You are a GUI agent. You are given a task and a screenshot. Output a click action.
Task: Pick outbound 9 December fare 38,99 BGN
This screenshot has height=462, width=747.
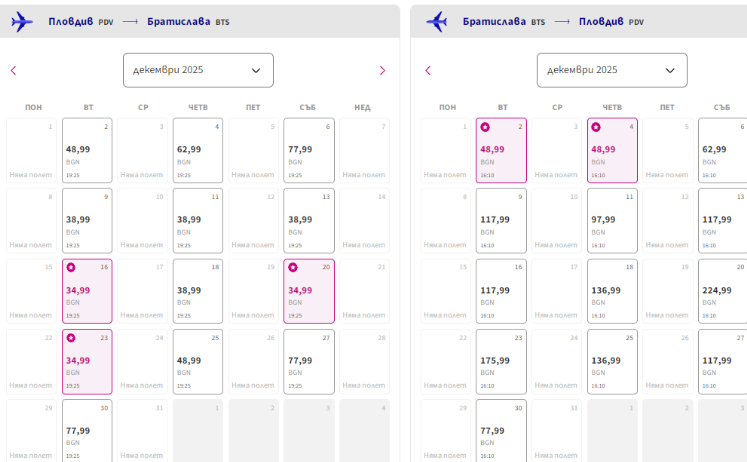click(87, 220)
